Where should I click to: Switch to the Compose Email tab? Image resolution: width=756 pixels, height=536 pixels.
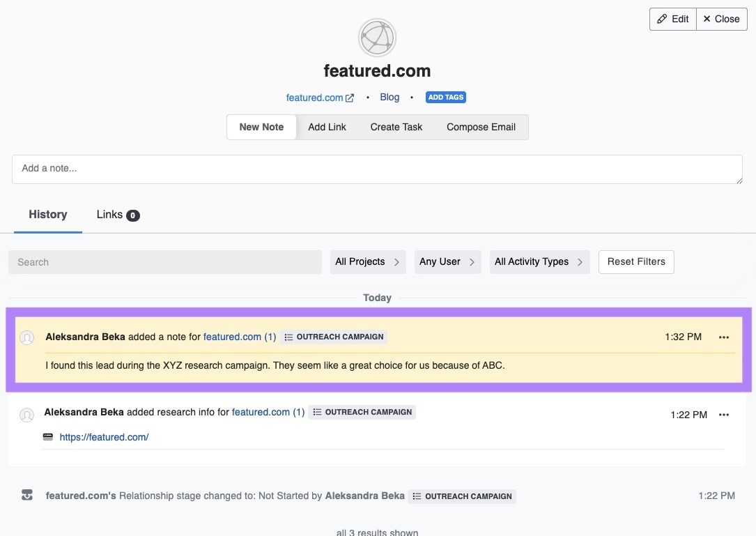pos(481,127)
